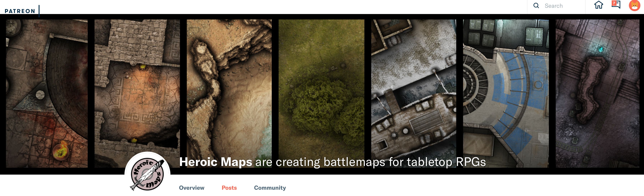Screen dimensions: 644x196
Task: Open the red dungeon arc map thumbnail
Action: 47,93
